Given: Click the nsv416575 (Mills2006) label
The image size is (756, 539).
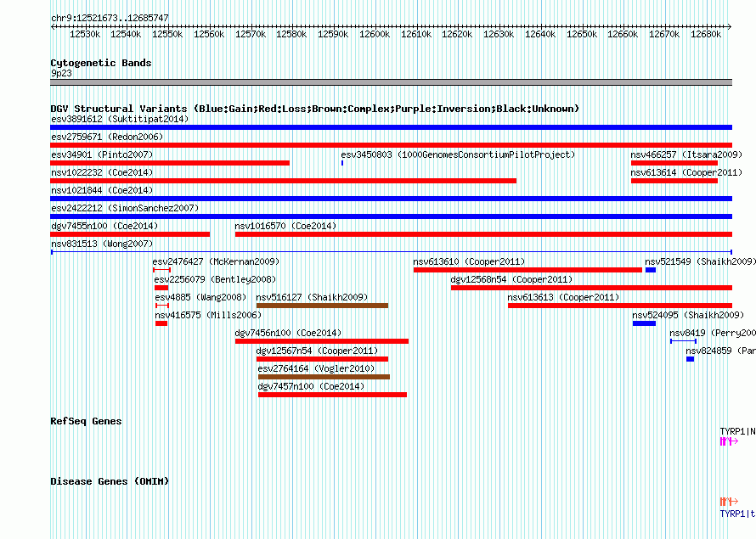Looking at the screenshot, I should (x=208, y=315).
